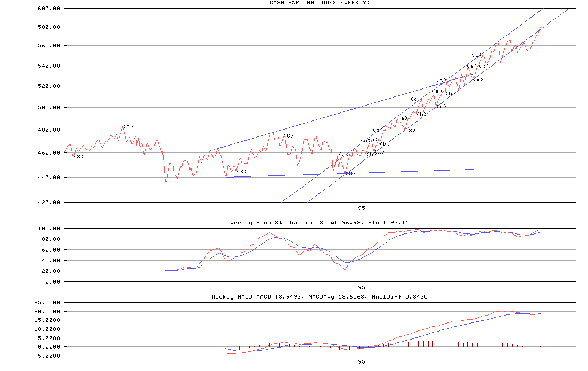Click the 95 year marker under the MACD panel

pyautogui.click(x=362, y=361)
